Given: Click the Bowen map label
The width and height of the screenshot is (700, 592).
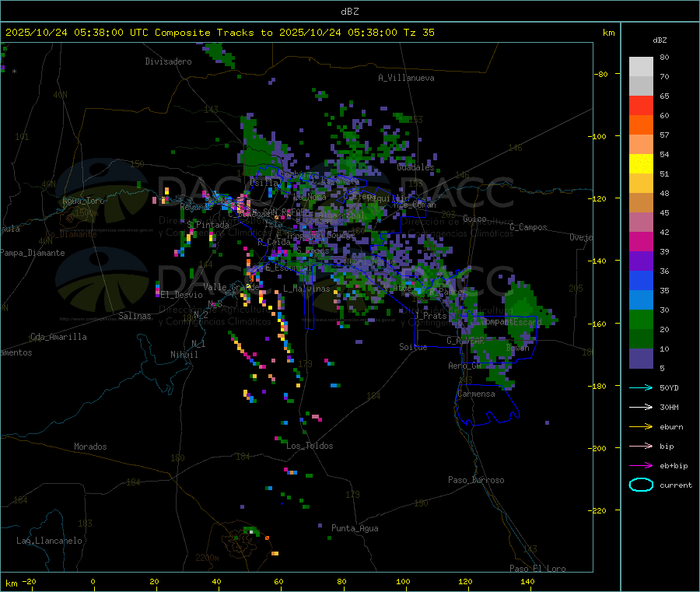Looking at the screenshot, I should pyautogui.click(x=518, y=347).
